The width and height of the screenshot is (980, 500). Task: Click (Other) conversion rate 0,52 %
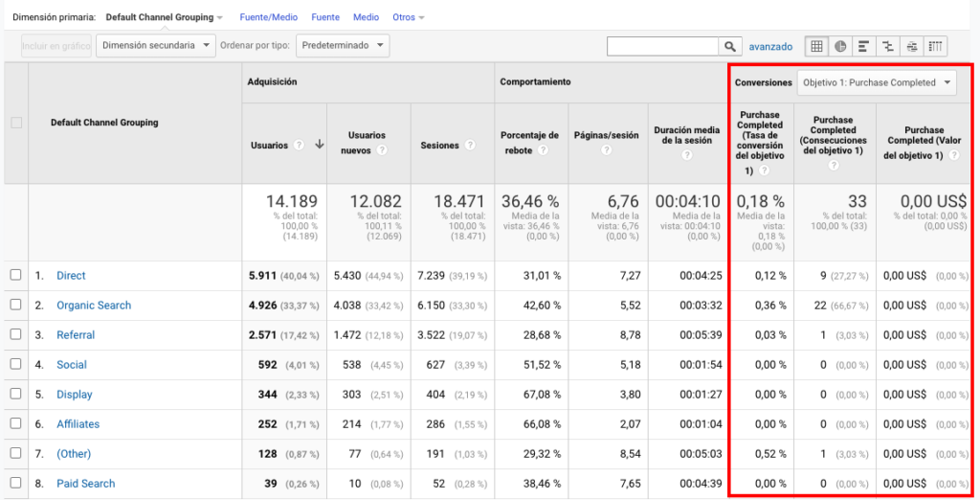770,454
